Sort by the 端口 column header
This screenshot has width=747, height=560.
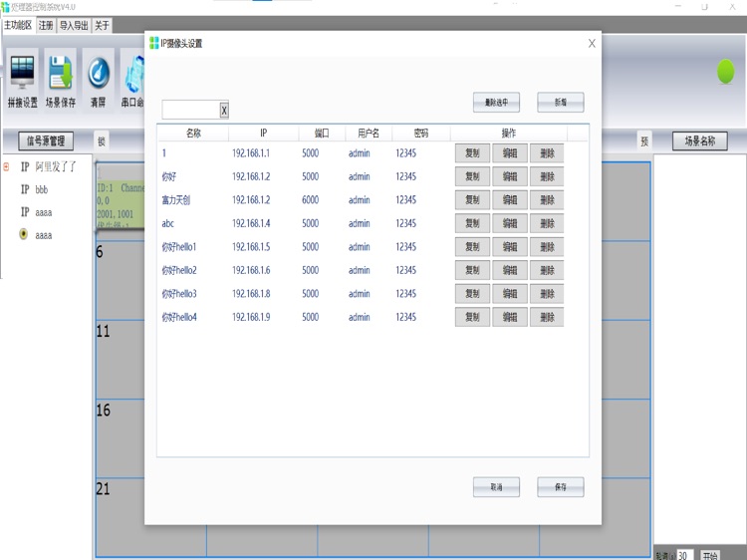[322, 133]
